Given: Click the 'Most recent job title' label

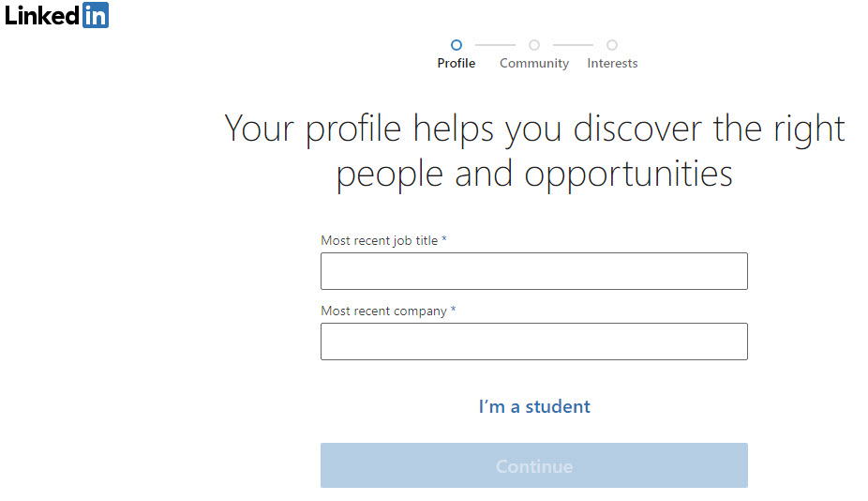Looking at the screenshot, I should pos(380,240).
